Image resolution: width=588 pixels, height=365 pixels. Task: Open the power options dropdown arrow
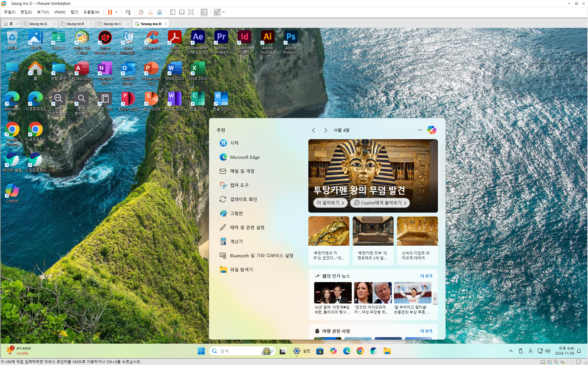click(116, 12)
